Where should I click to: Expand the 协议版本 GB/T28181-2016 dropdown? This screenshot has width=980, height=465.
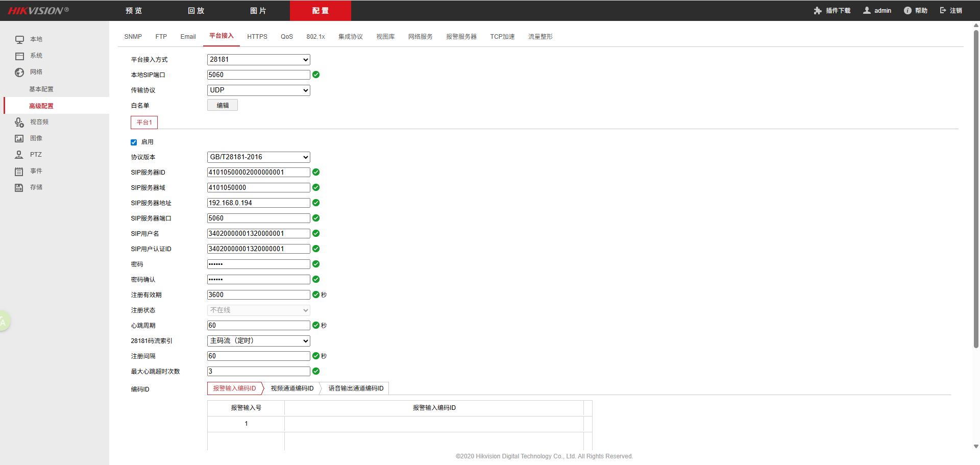point(258,157)
